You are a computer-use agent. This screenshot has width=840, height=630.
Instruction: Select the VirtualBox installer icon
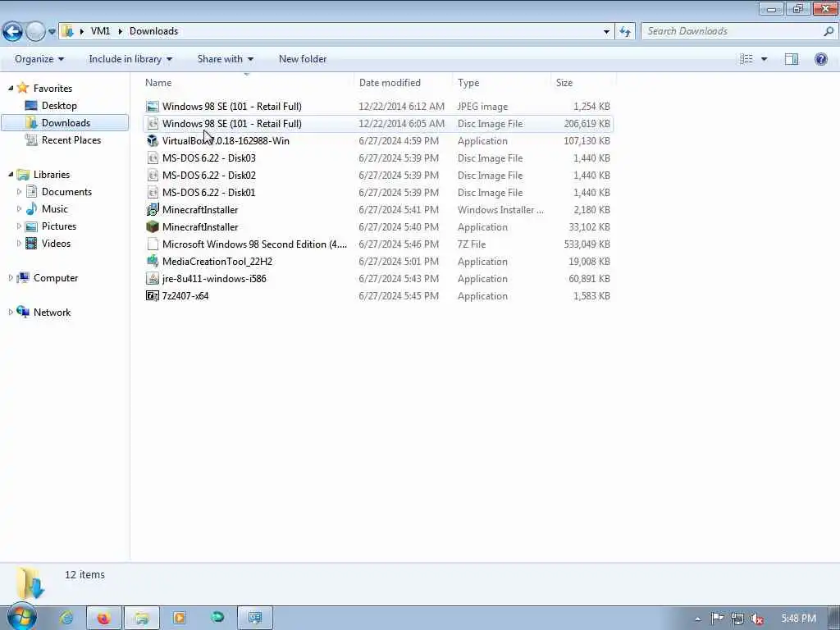(153, 140)
